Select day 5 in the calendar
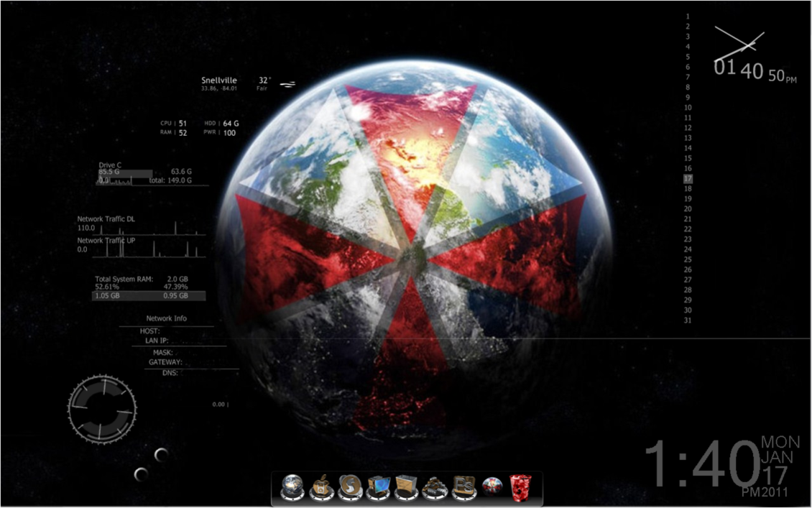This screenshot has width=812, height=508. point(688,57)
